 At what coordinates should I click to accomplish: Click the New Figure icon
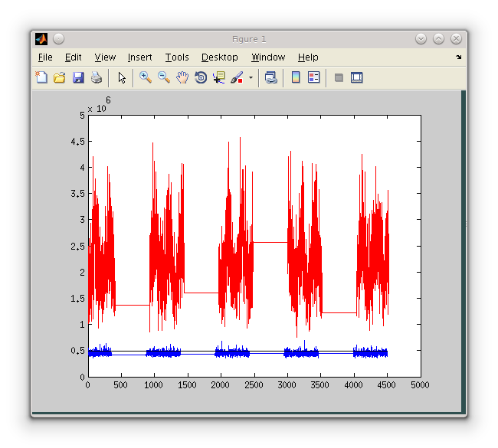click(x=41, y=77)
